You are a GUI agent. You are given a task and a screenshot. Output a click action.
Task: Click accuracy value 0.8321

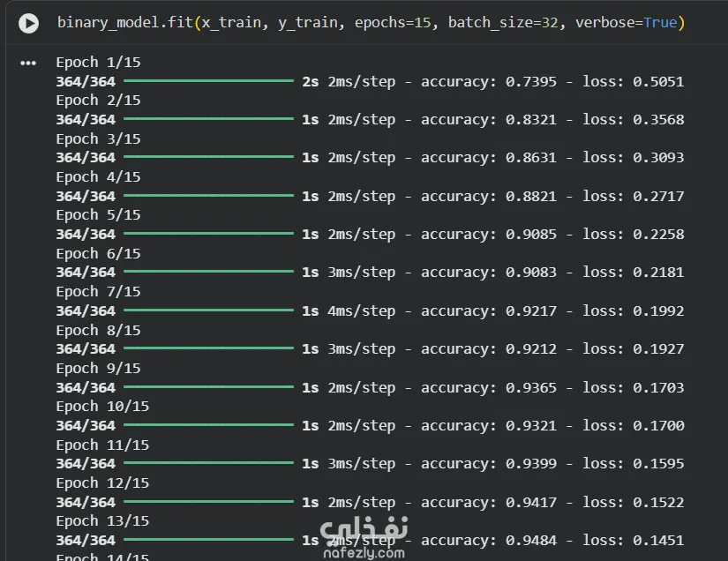pos(531,120)
